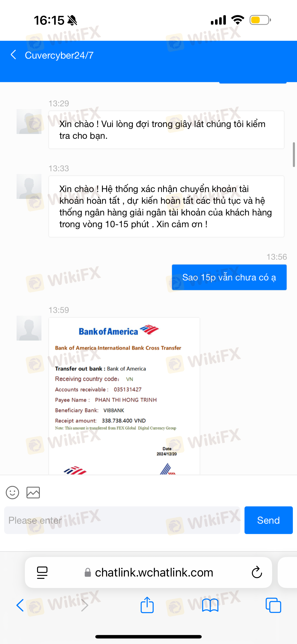
Task: Tap the chatlink.wchatlink.com address bar
Action: (148, 572)
